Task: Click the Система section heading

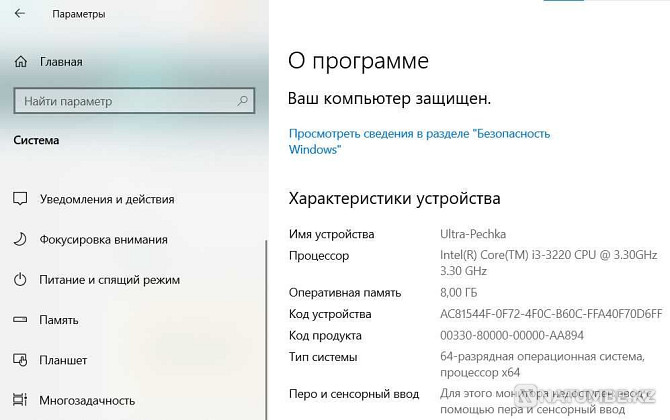Action: pos(36,140)
